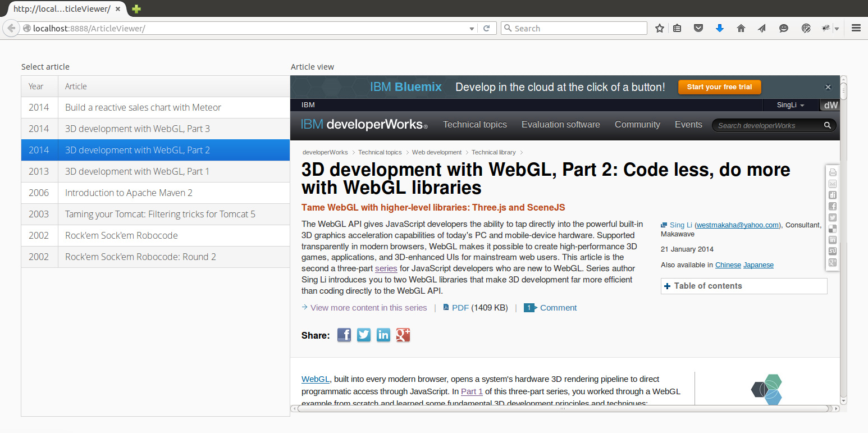The image size is (868, 433).
Task: Share via side Facebook icon
Action: [833, 206]
